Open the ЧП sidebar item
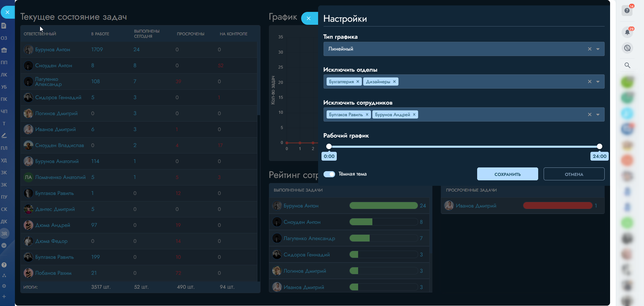Viewport: 644px width, 306px height. coord(4,111)
